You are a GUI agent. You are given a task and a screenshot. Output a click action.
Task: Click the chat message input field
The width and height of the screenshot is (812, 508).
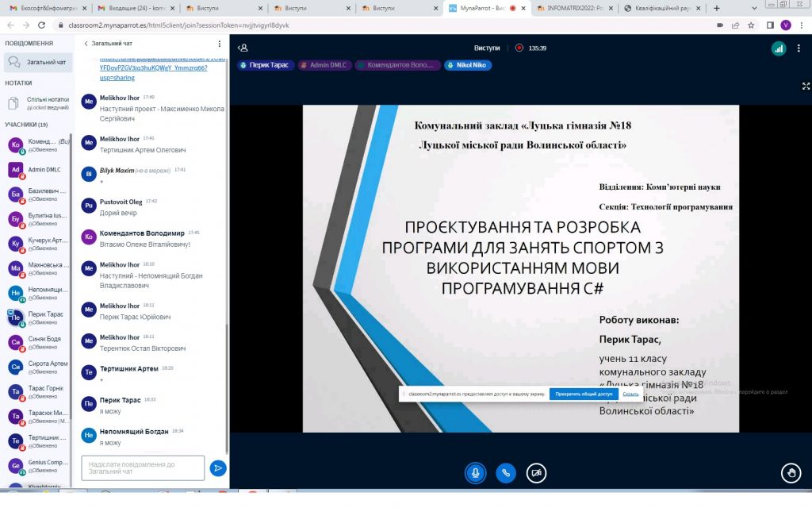click(x=143, y=468)
